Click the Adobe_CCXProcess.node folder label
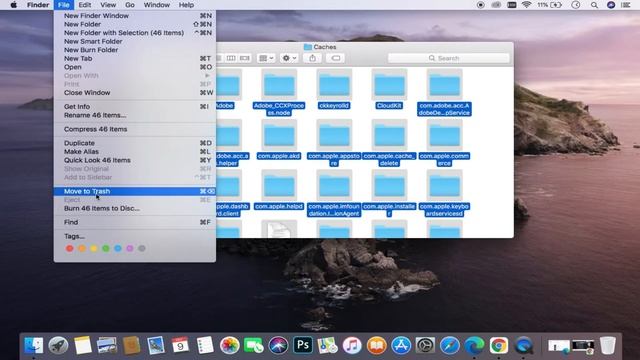Screen dimensions: 640x360 coord(279,109)
